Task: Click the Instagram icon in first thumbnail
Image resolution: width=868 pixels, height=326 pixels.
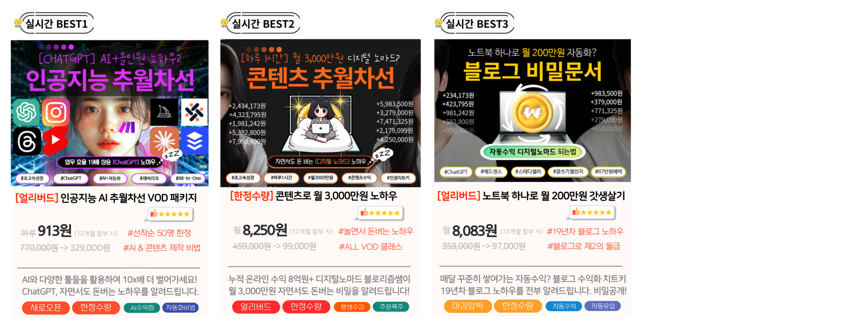Action: (56, 112)
